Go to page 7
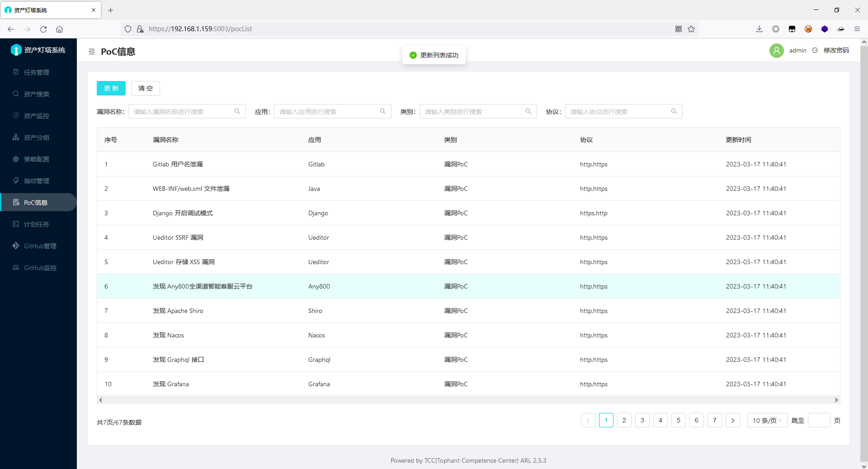The image size is (868, 469). 715,420
